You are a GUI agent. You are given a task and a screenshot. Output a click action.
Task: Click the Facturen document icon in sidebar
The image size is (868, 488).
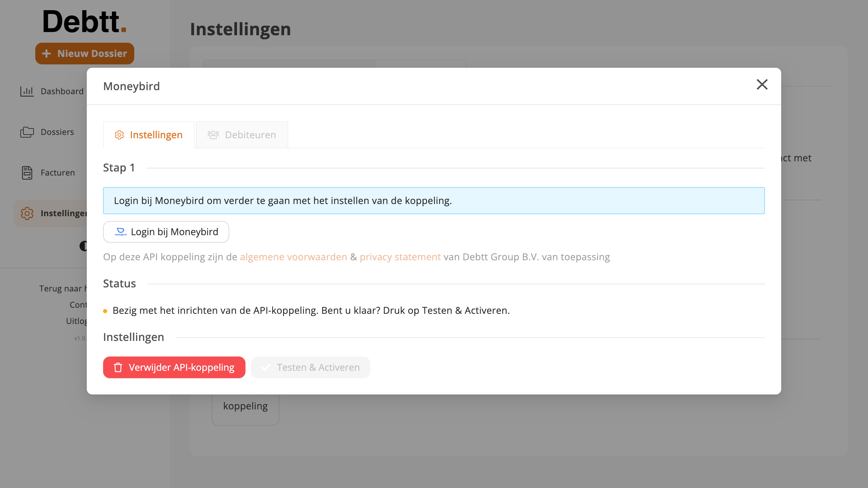27,172
